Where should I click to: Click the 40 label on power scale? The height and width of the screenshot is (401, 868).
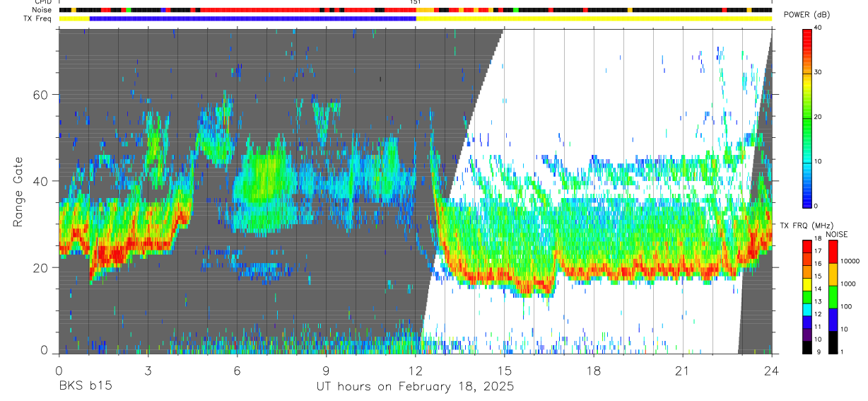(x=818, y=28)
